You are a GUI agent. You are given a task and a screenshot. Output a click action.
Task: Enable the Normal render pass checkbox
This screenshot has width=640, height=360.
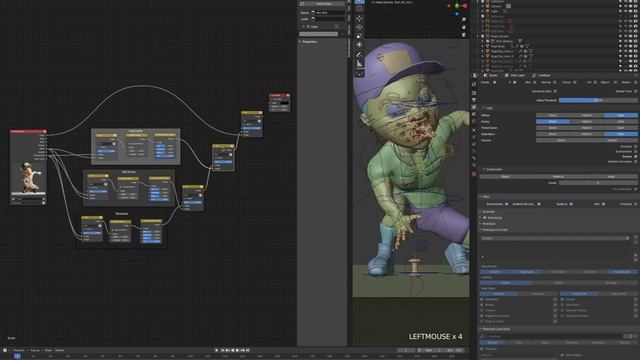tap(555, 82)
